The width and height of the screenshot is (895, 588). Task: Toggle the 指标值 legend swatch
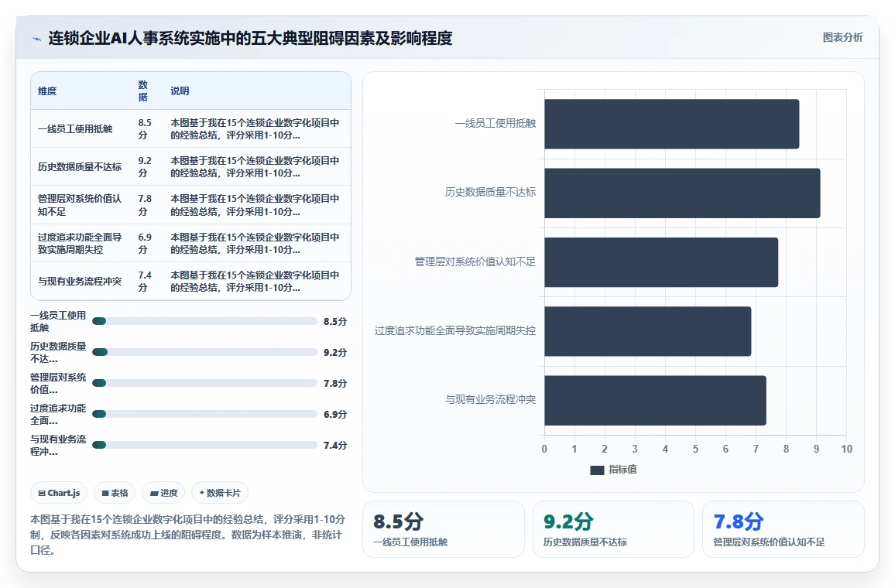597,470
